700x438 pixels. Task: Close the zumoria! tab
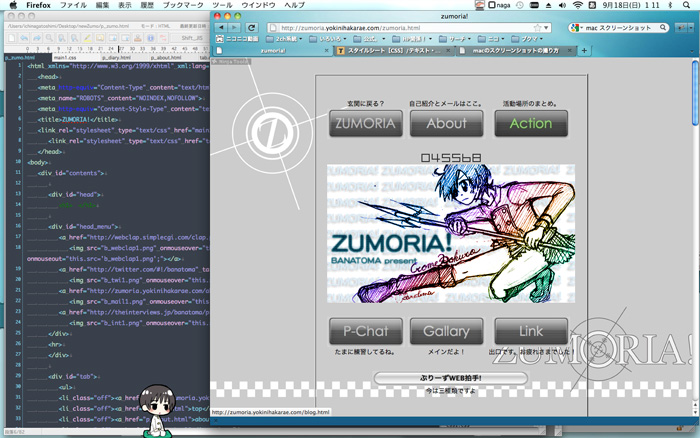[x=326, y=50]
